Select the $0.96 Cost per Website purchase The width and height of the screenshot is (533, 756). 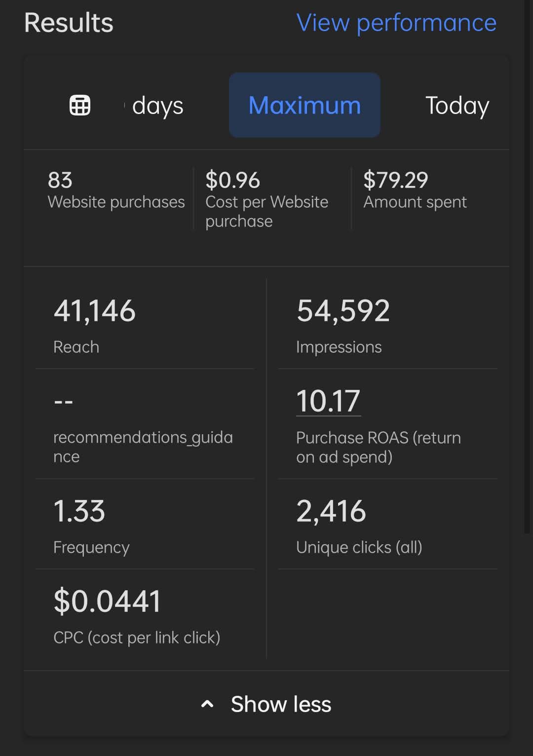(x=267, y=199)
